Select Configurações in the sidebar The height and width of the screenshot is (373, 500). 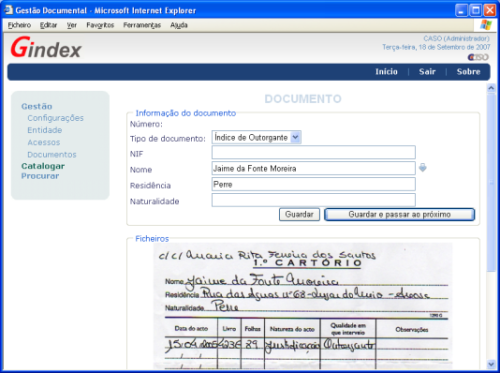point(55,118)
